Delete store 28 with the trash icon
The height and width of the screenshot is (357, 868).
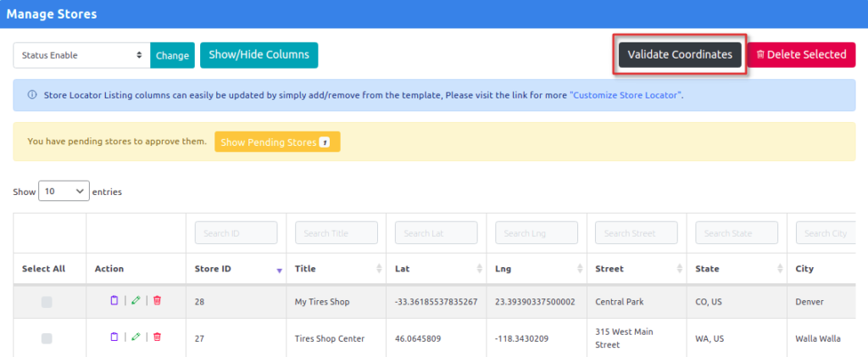pyautogui.click(x=157, y=300)
